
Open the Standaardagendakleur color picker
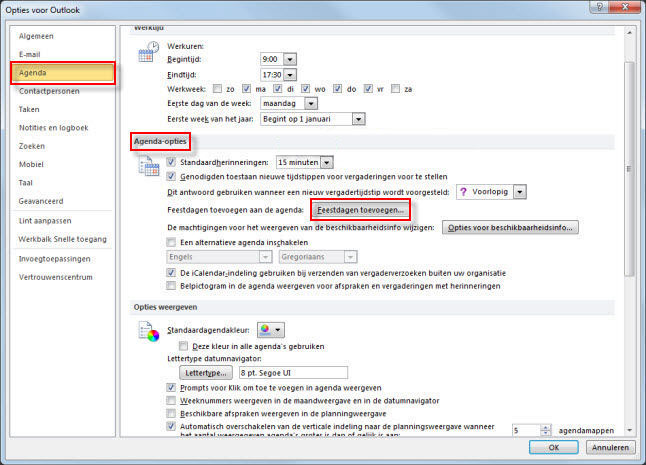(271, 330)
